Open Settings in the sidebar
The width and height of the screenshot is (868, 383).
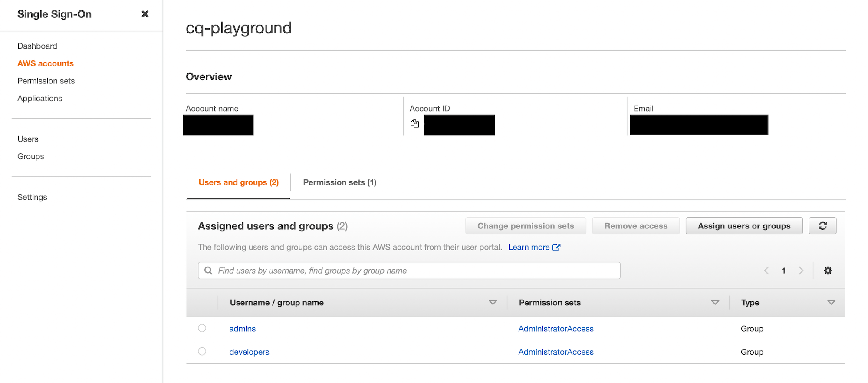point(32,197)
